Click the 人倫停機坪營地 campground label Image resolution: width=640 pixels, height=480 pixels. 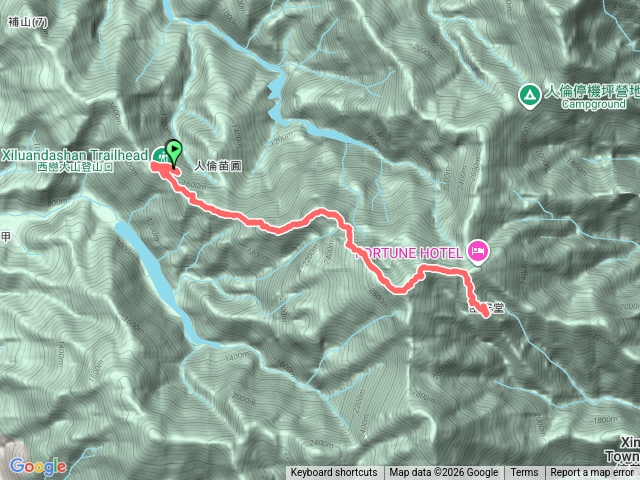click(x=592, y=91)
